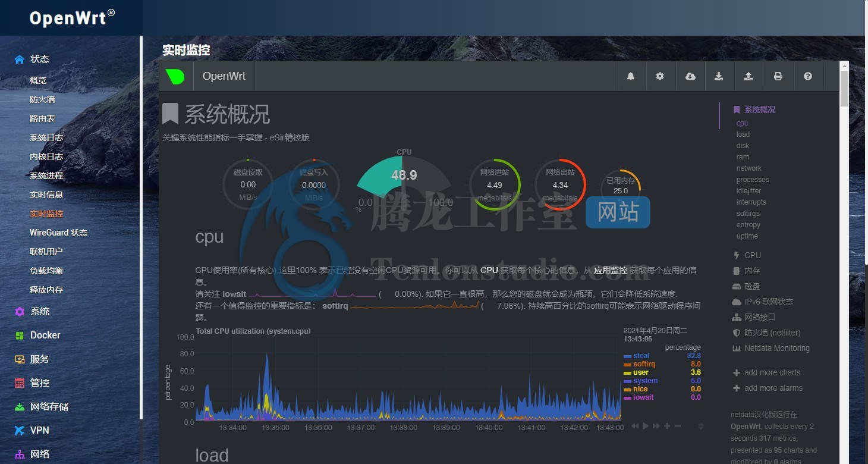Click the CPU chart resize handle icon

(x=700, y=426)
